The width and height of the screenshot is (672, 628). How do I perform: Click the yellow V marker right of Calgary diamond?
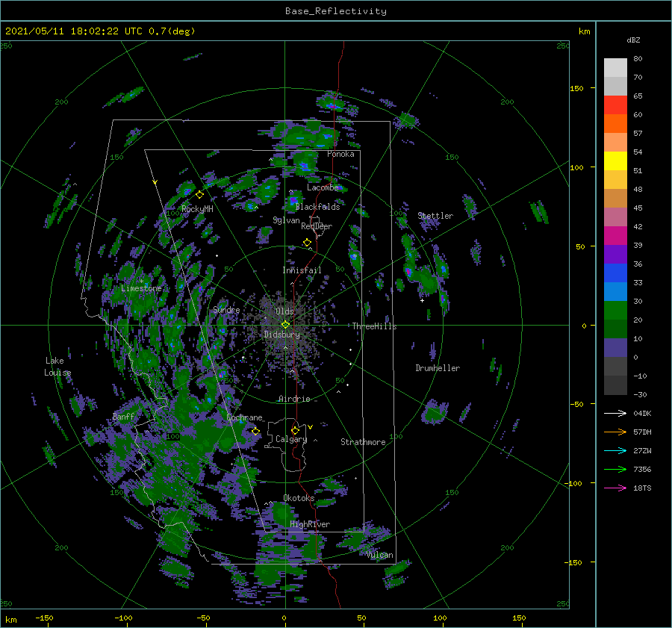click(x=311, y=427)
